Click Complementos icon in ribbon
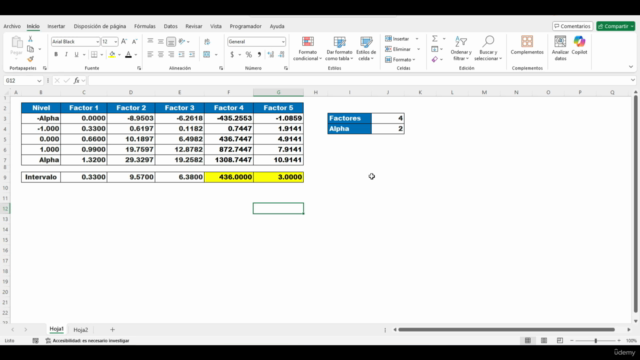Viewport: 640px width, 360px height. [527, 45]
